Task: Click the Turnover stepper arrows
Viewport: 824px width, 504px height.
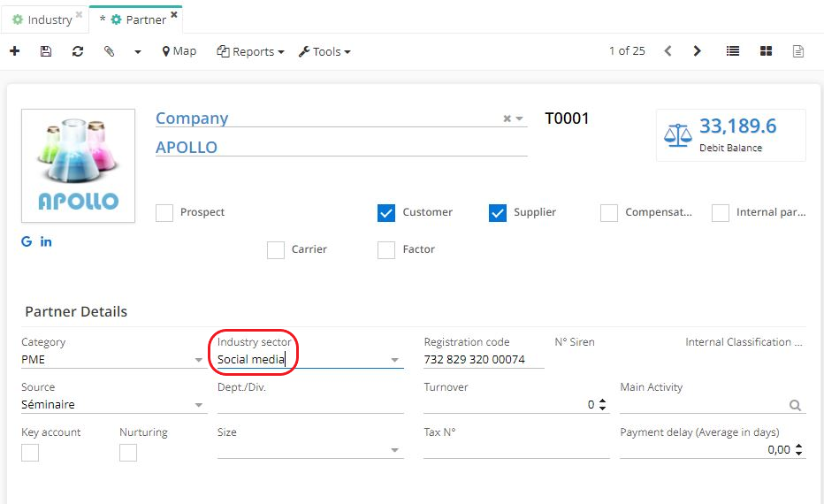Action: [x=603, y=405]
